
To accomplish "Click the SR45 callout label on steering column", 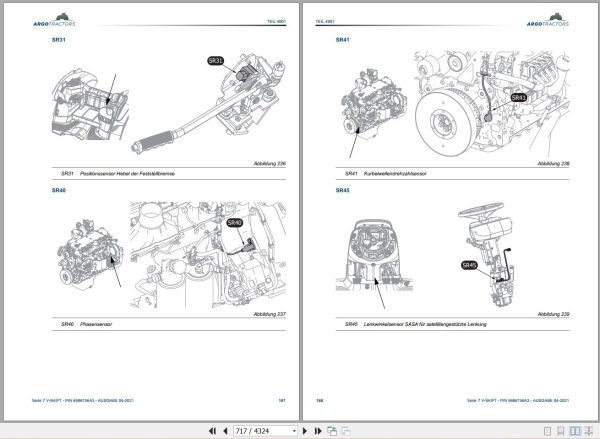I will [x=469, y=265].
